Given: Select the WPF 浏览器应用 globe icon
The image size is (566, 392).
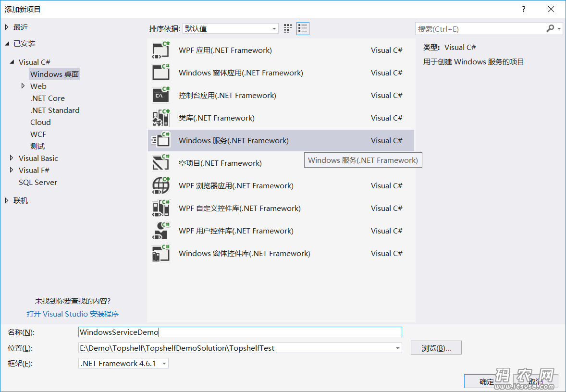Looking at the screenshot, I should point(161,185).
